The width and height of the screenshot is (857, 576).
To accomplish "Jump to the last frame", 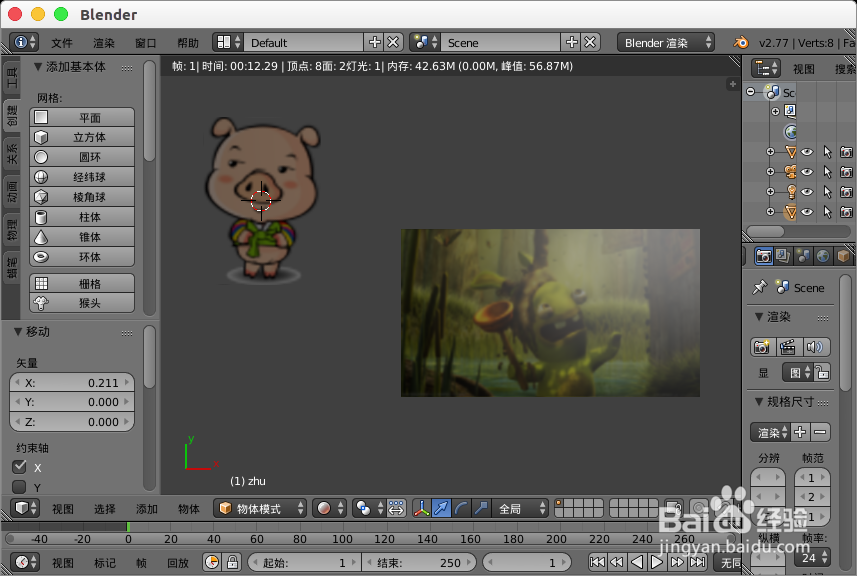I will [x=697, y=562].
